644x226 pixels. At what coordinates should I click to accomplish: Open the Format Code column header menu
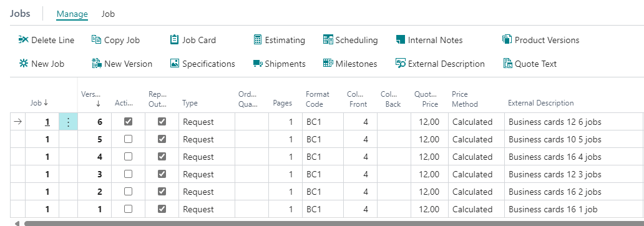click(318, 99)
